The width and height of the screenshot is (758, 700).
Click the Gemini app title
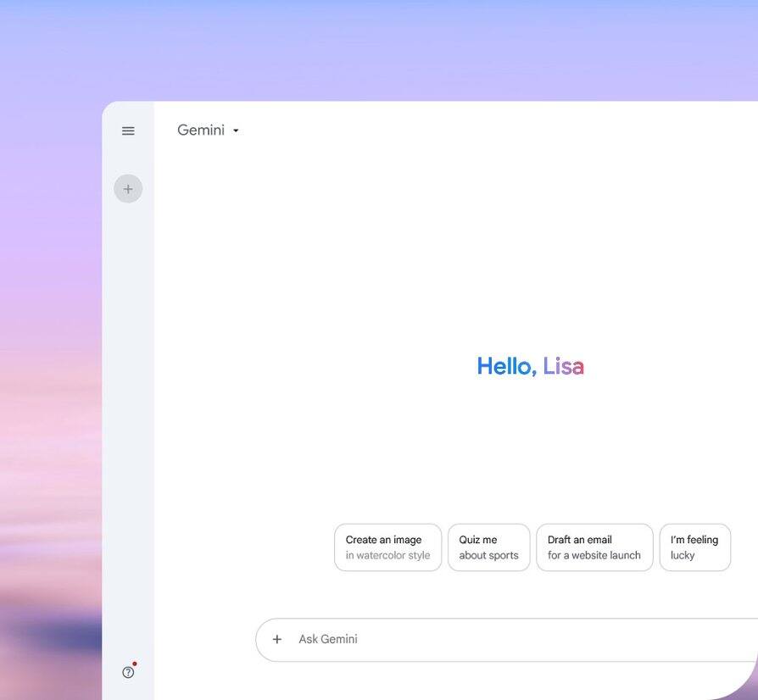click(x=200, y=129)
